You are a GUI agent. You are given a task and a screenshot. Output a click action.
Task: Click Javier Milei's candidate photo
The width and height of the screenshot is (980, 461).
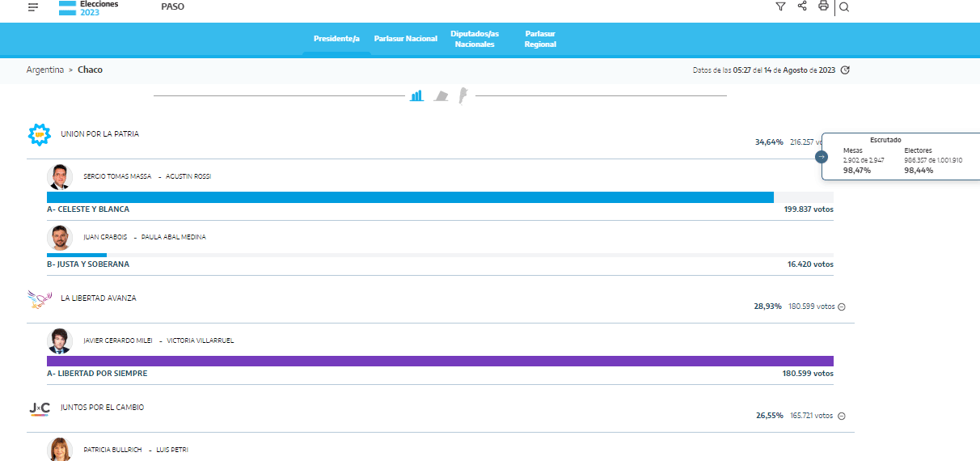coord(60,340)
